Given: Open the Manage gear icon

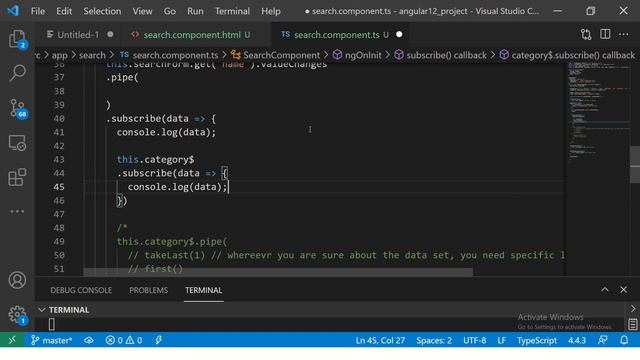Looking at the screenshot, I should (17, 315).
